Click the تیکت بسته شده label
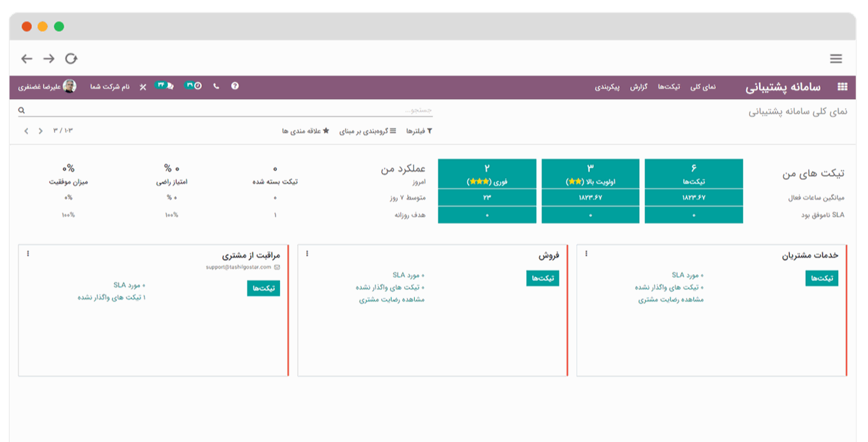868x442 pixels. pos(275,182)
